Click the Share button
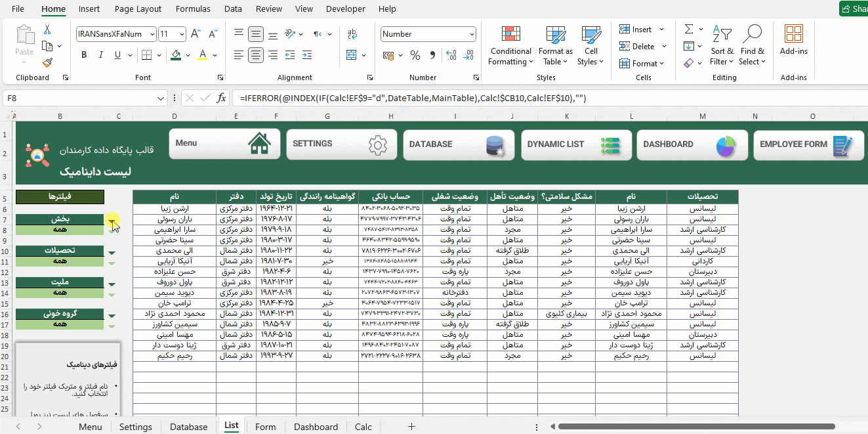868x434 pixels. pos(854,9)
